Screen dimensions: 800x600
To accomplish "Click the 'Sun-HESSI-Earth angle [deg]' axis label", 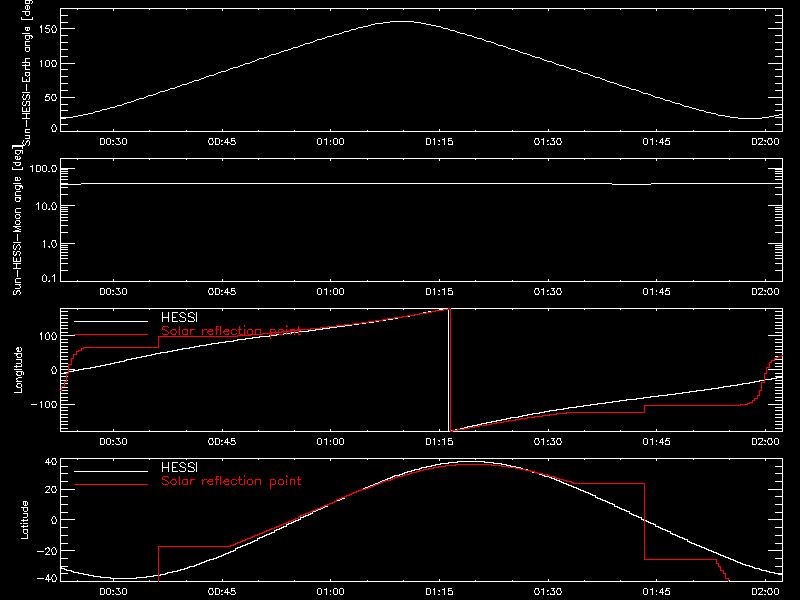I will pos(27,71).
